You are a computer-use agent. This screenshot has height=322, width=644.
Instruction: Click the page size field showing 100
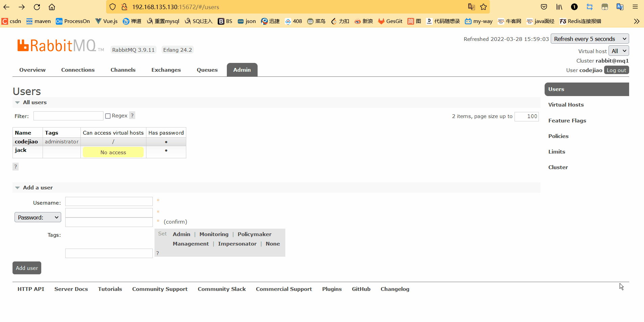point(527,116)
